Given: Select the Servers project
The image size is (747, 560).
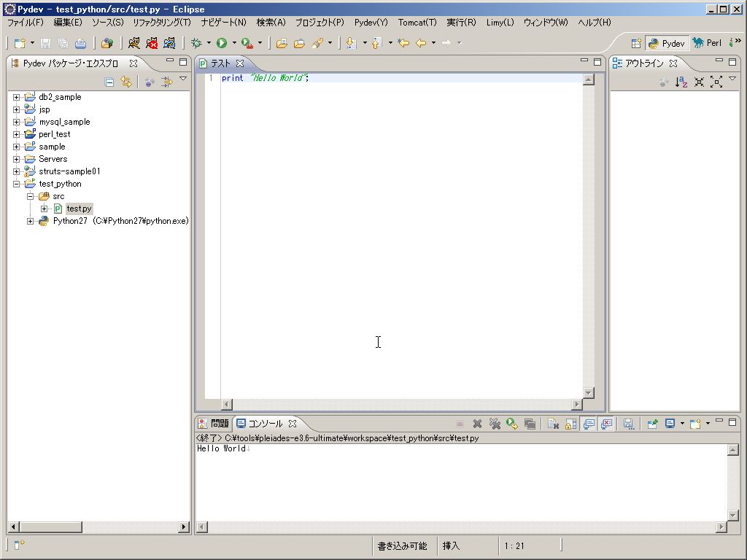Looking at the screenshot, I should click(x=53, y=159).
